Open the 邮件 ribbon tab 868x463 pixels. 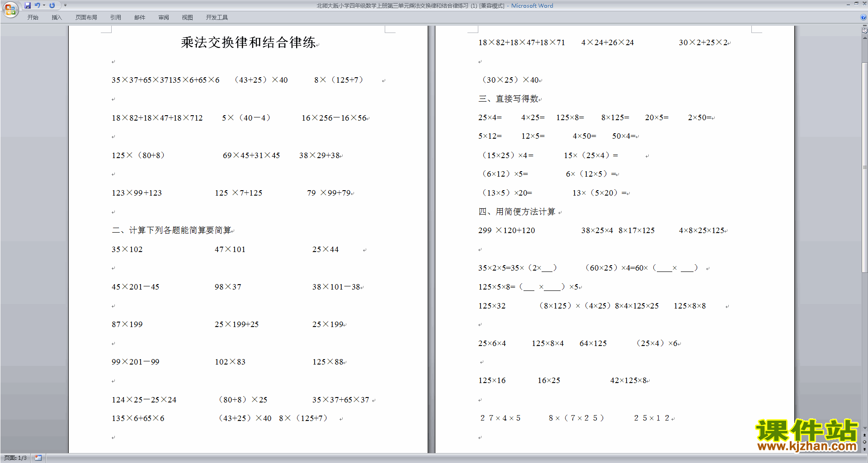point(140,18)
